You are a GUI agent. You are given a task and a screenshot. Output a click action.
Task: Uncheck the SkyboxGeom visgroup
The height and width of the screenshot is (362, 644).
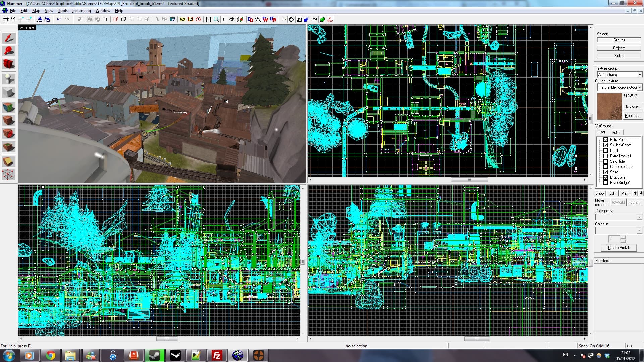click(606, 145)
